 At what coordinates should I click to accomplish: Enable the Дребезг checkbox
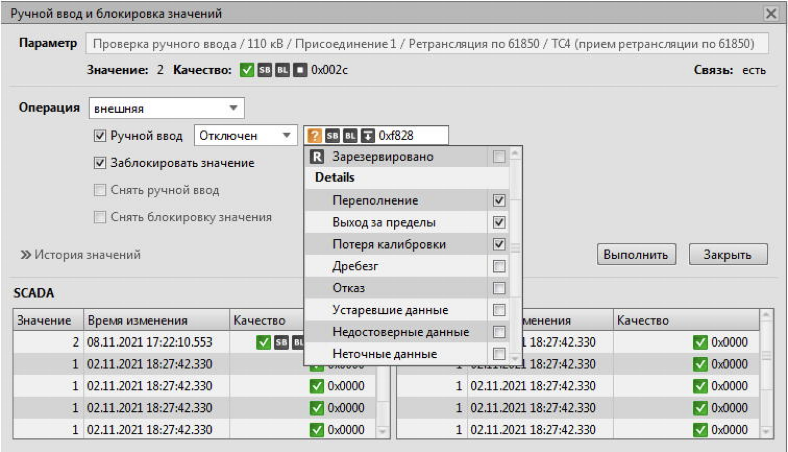(499, 266)
